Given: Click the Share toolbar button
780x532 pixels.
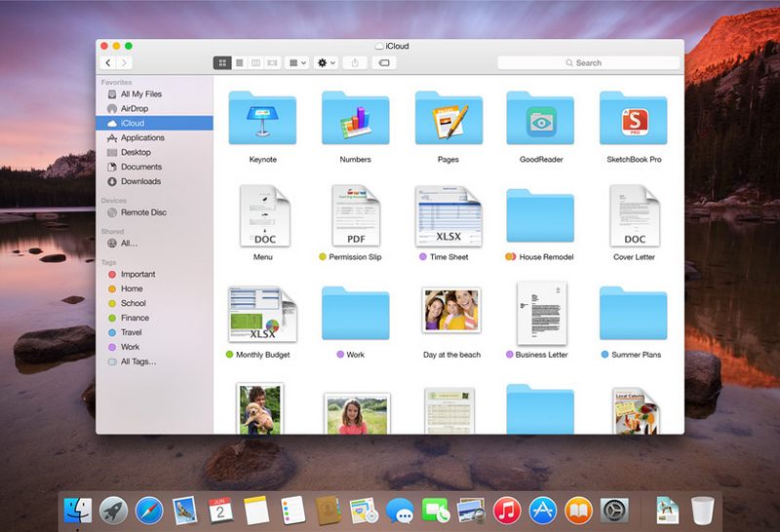Looking at the screenshot, I should click(355, 62).
